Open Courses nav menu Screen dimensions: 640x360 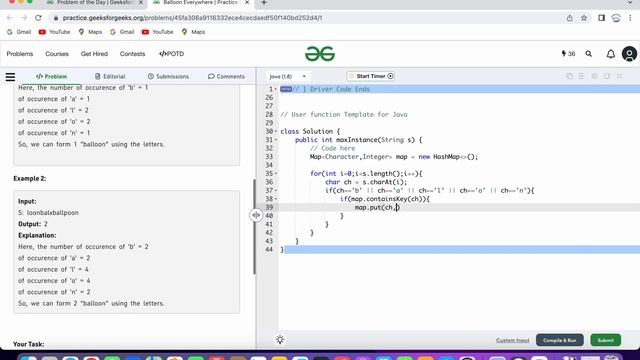pyautogui.click(x=57, y=54)
